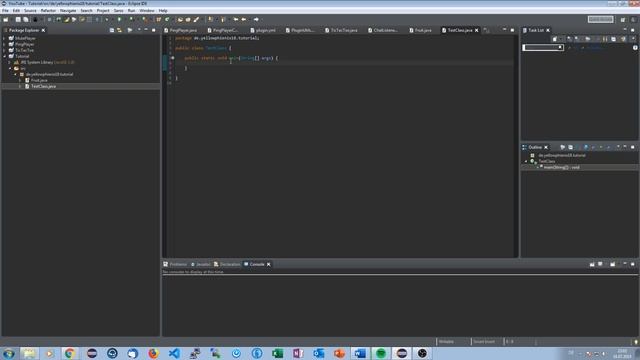Collapse the src folder node
The image size is (640, 360).
pos(10,69)
